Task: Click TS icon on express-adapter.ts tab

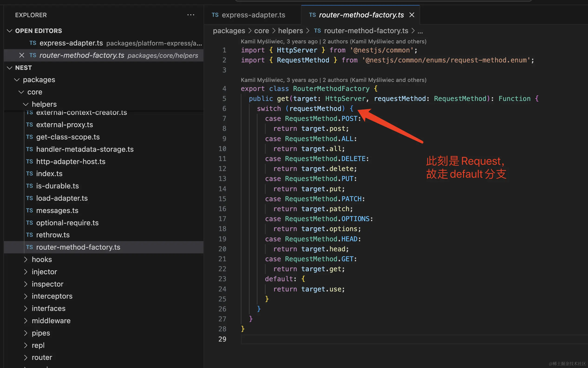Action: tap(215, 15)
